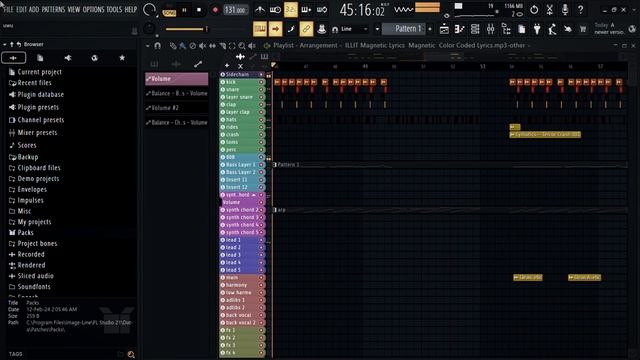Open the VIEW menu
The image size is (640, 360).
click(x=74, y=9)
